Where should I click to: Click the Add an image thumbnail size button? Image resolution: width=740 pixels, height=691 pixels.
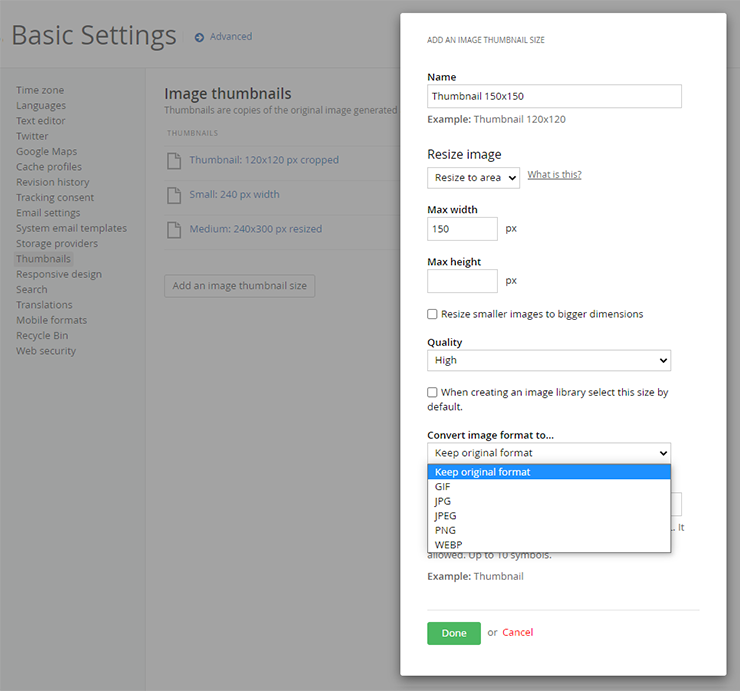click(240, 286)
